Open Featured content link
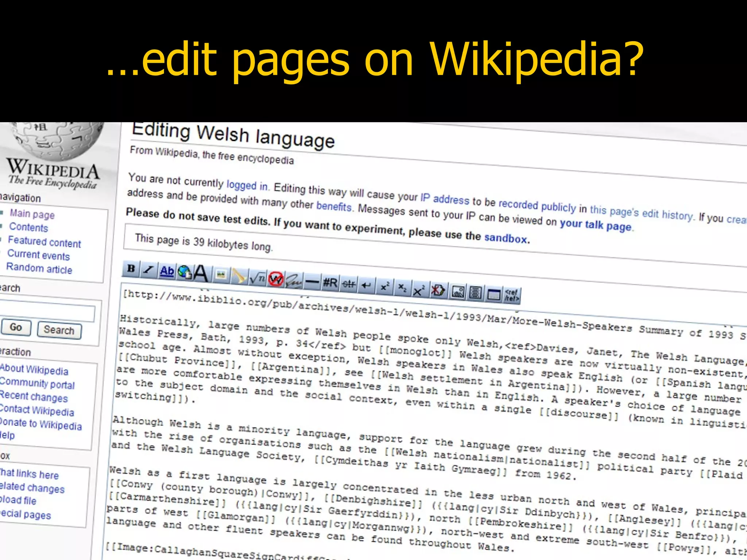 (44, 242)
